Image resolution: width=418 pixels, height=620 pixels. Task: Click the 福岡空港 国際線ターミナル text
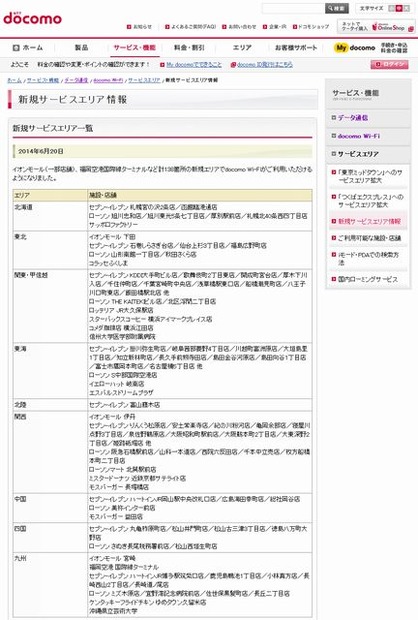[123, 567]
